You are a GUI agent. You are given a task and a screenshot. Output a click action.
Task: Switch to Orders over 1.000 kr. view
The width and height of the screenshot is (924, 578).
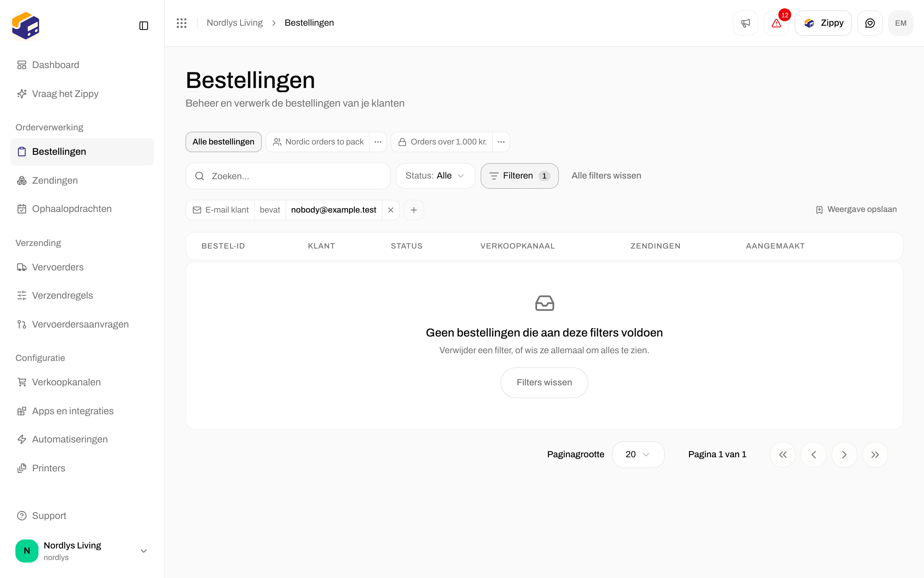click(x=442, y=142)
